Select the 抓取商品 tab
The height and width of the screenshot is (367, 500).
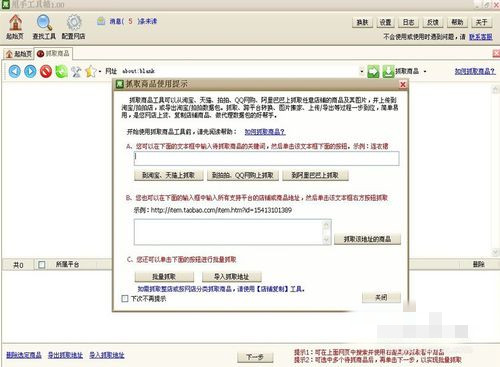[x=53, y=53]
